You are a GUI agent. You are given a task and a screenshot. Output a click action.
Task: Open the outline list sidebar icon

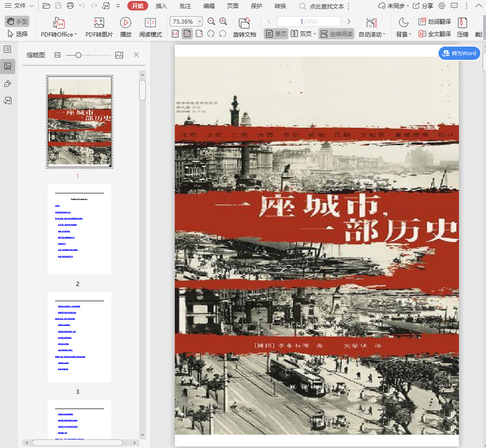point(8,49)
